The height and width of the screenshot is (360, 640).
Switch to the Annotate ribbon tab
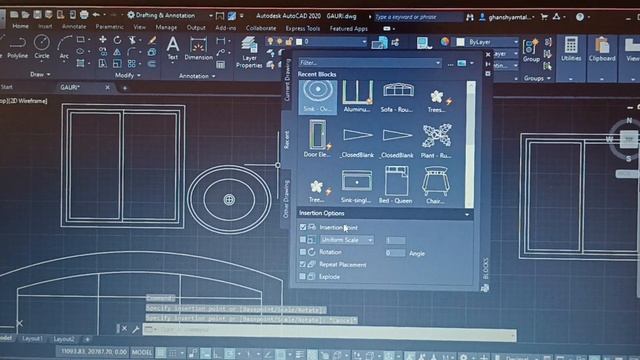pyautogui.click(x=74, y=27)
